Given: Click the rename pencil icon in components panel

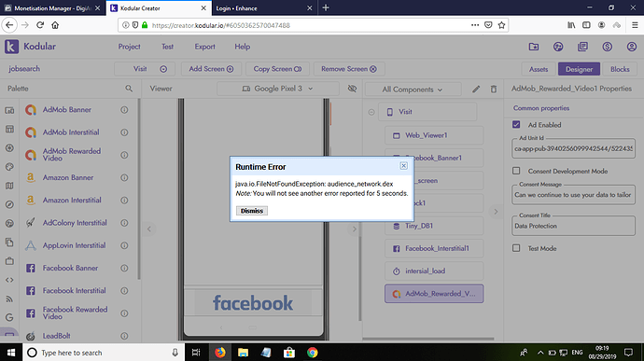Looking at the screenshot, I should point(476,90).
